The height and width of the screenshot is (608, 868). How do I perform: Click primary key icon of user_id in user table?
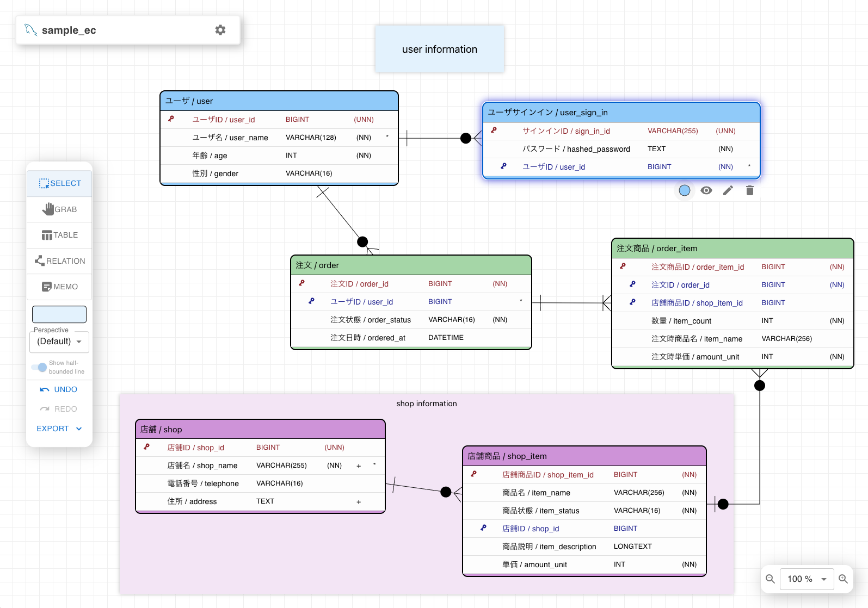click(x=171, y=119)
